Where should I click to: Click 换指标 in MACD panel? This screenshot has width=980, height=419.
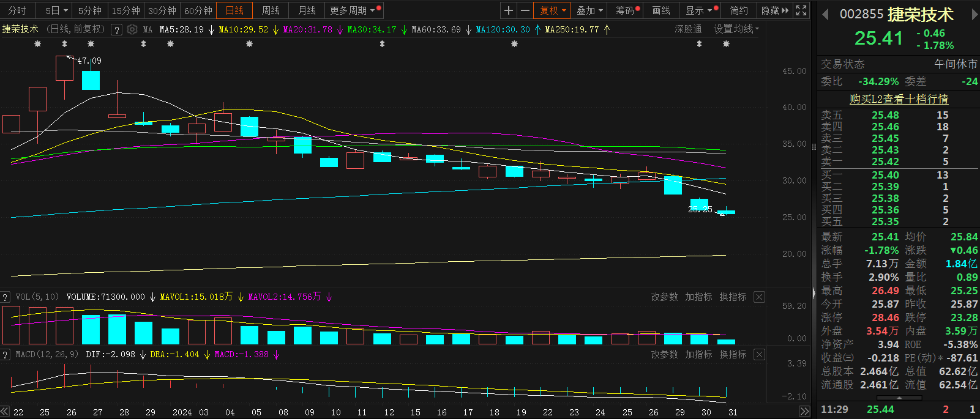click(x=733, y=355)
